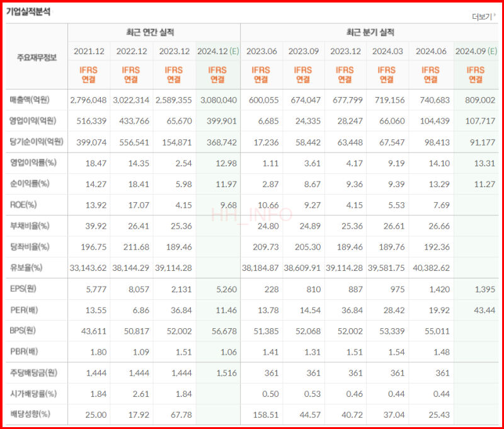Click the 2023.06 column header
Viewport: 504px width, 429px height.
261,52
